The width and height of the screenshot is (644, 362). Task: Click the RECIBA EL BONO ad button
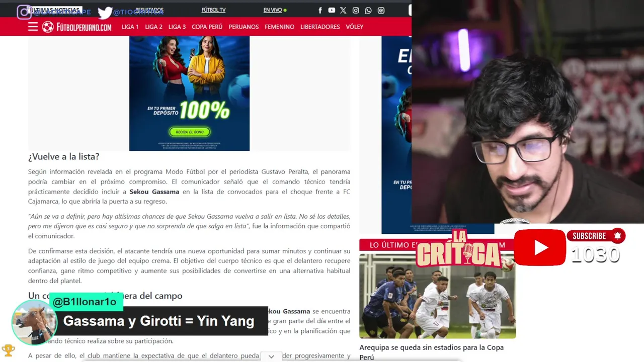(190, 132)
